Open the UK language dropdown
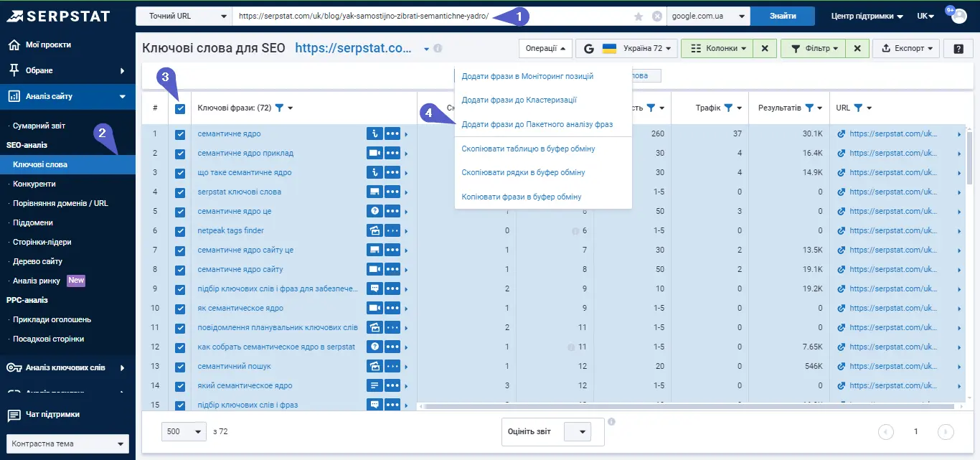This screenshot has height=460, width=980. (x=925, y=16)
